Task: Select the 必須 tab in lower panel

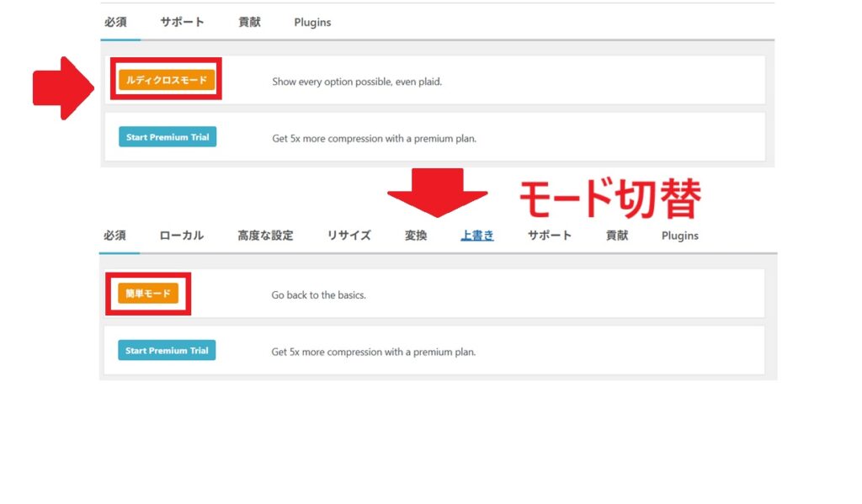Action: point(114,236)
